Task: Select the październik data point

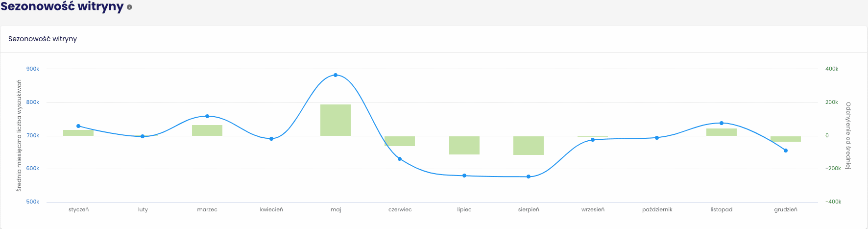Action: coord(657,138)
